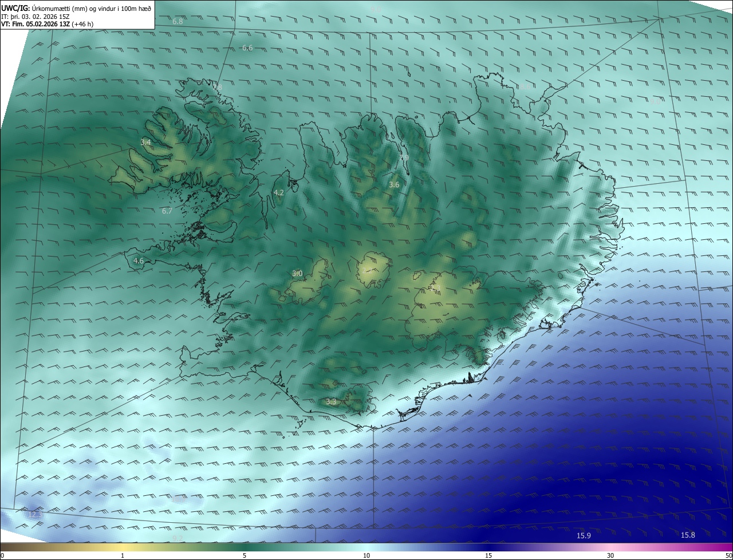733x560 pixels.
Task: Click the 4.6 value label
Action: 139,261
